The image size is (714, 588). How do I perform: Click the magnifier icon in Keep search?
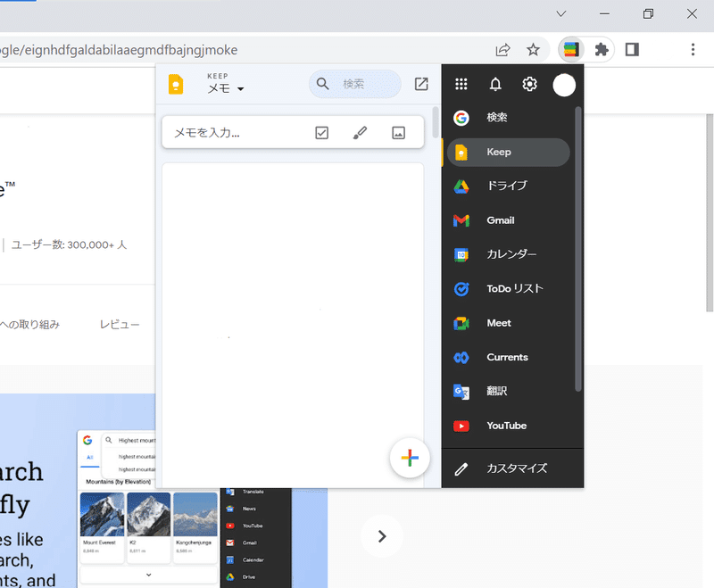tap(322, 84)
